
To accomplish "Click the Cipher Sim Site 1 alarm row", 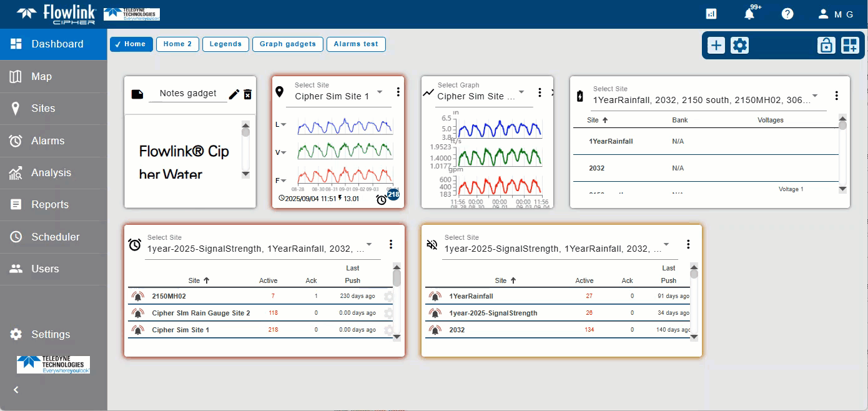I will pos(180,330).
